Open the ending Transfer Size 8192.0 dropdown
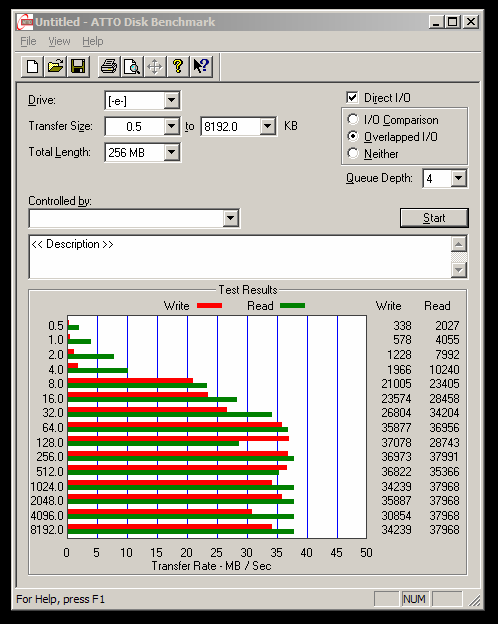Image resolution: width=498 pixels, height=624 pixels. click(x=268, y=127)
